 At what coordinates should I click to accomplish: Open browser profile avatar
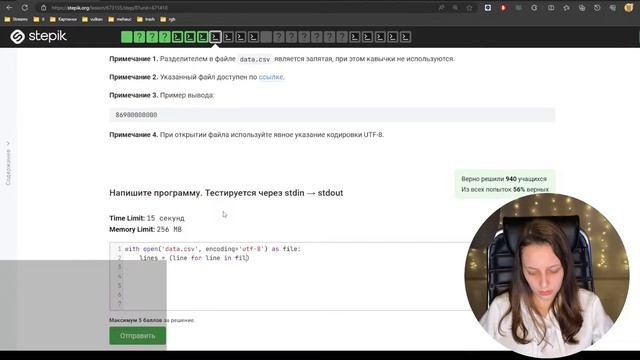click(x=629, y=7)
